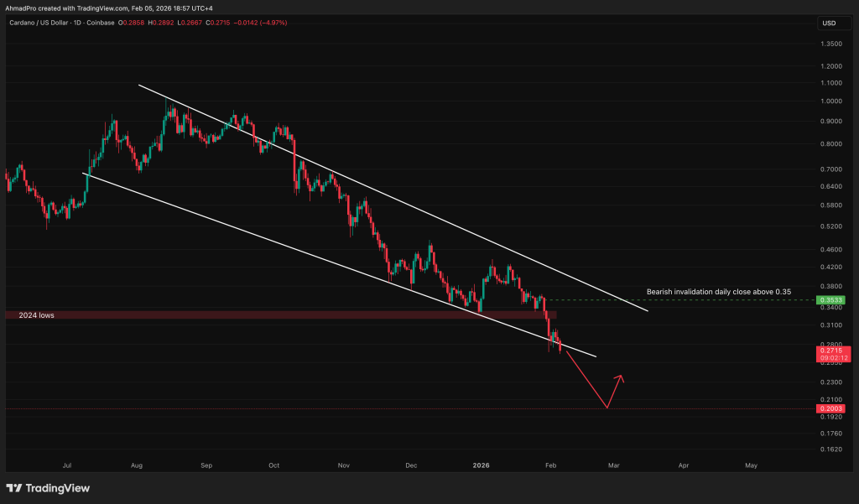Click the 0.3400 price axis label
This screenshot has height=504, width=859.
(x=831, y=308)
